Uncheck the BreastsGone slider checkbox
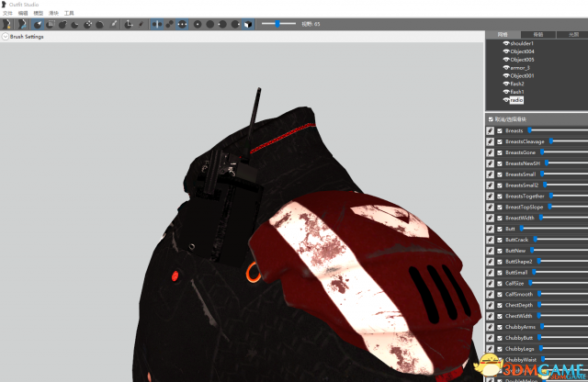This screenshot has width=588, height=382. pyautogui.click(x=500, y=152)
